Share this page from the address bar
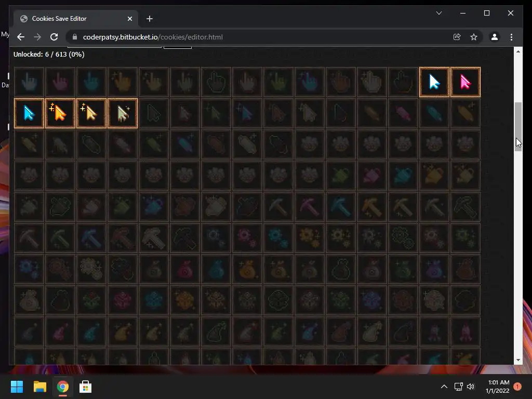Screen dimensions: 532x399 click(457, 37)
